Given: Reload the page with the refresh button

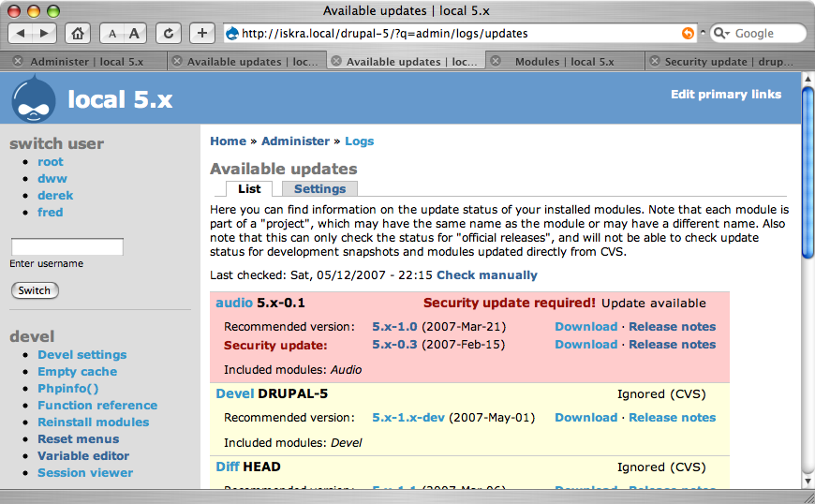Looking at the screenshot, I should pos(169,34).
